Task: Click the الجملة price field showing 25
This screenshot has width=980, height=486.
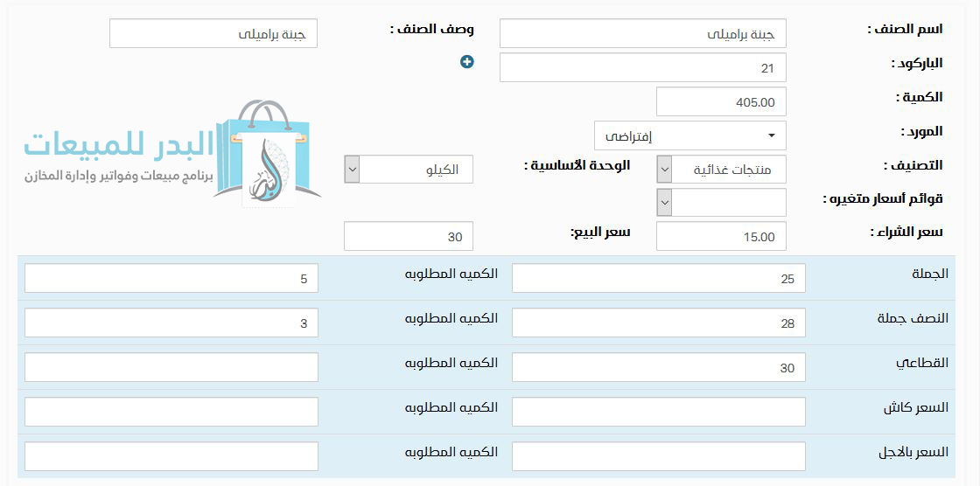Action: coord(659,278)
